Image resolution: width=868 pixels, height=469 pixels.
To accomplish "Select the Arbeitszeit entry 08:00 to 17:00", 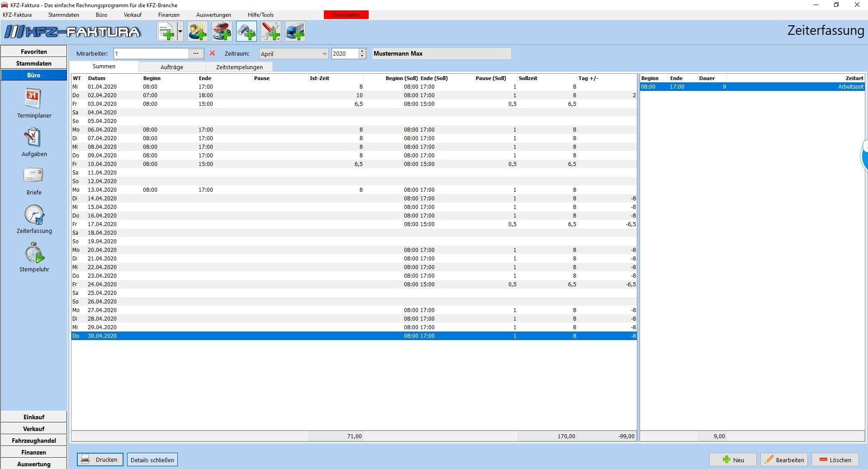I will (752, 87).
